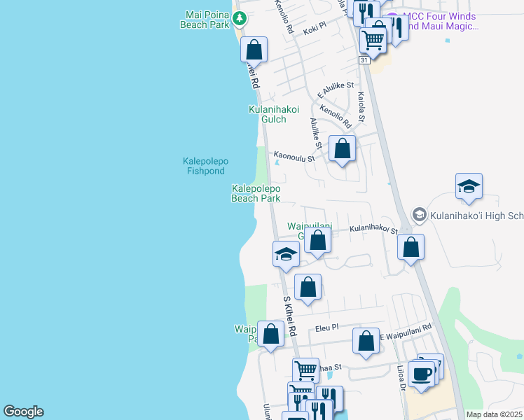
Task: Open shopping bag marker at Waipuilani Park
Action: (x=270, y=334)
